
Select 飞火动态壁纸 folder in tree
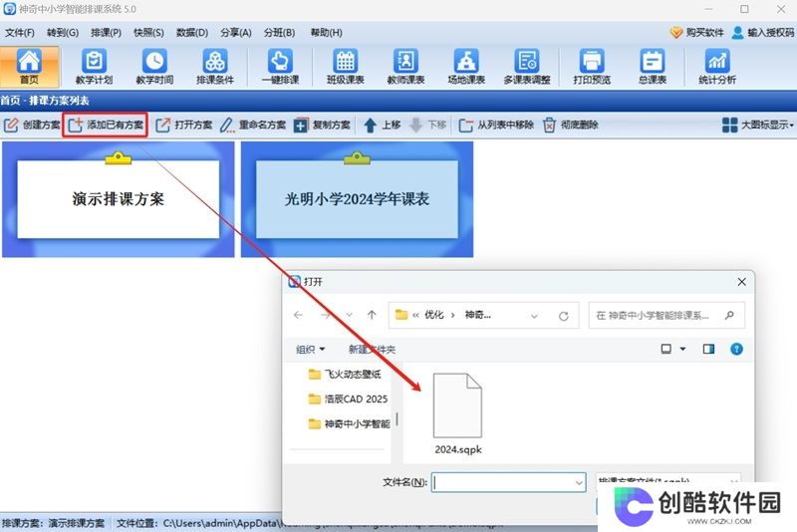[345, 375]
